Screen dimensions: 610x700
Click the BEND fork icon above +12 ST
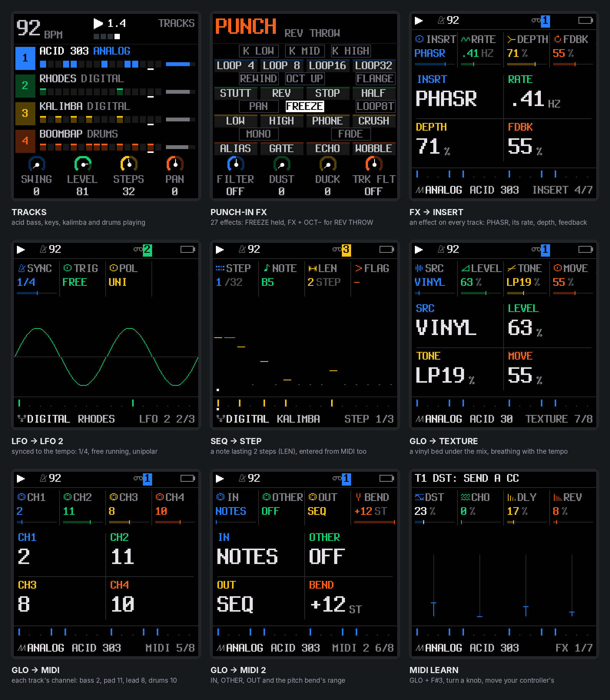pyautogui.click(x=358, y=497)
